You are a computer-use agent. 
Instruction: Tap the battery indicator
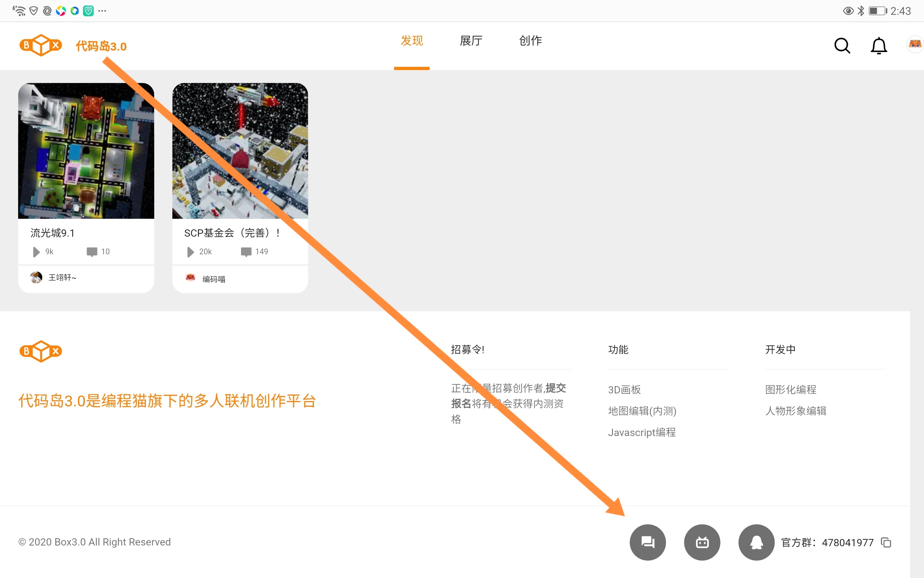877,11
